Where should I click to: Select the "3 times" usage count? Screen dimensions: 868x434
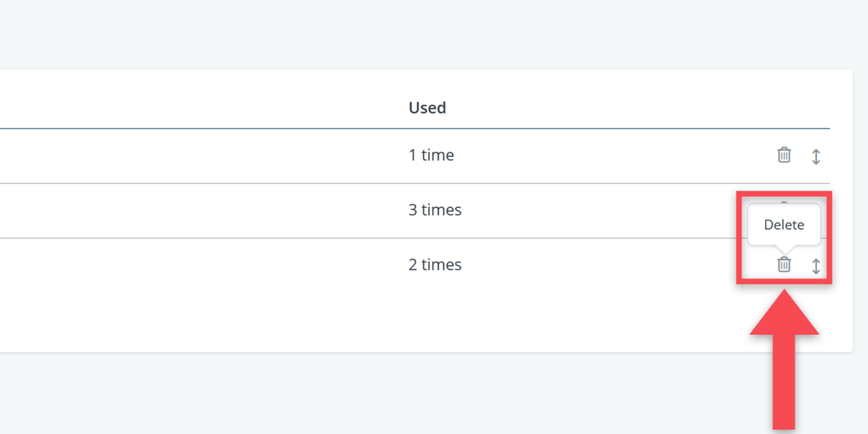[435, 209]
